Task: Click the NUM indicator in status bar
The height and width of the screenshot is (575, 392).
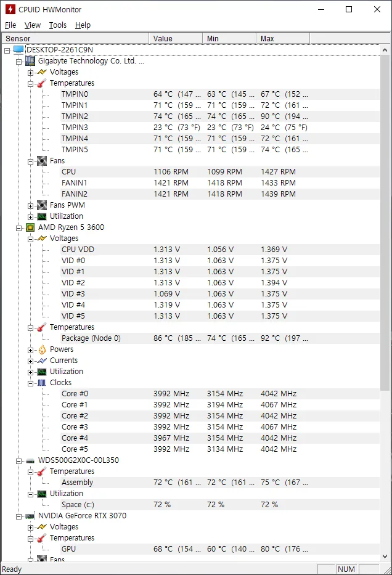Action: coord(346,569)
